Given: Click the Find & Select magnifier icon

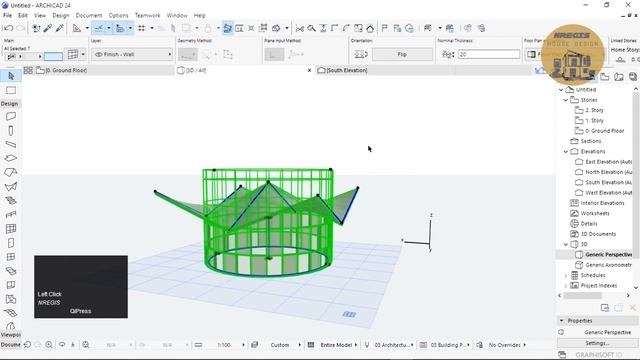Looking at the screenshot, I should [311, 28].
